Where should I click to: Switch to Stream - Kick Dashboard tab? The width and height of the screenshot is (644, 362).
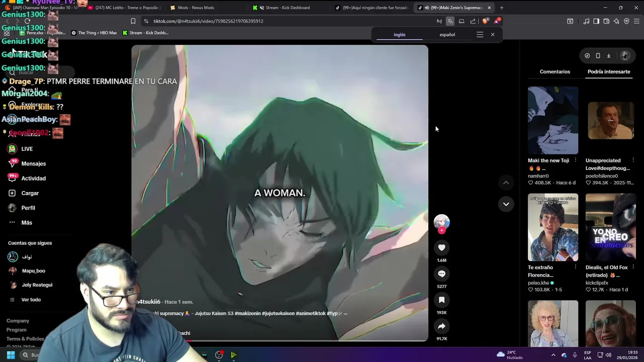click(288, 8)
